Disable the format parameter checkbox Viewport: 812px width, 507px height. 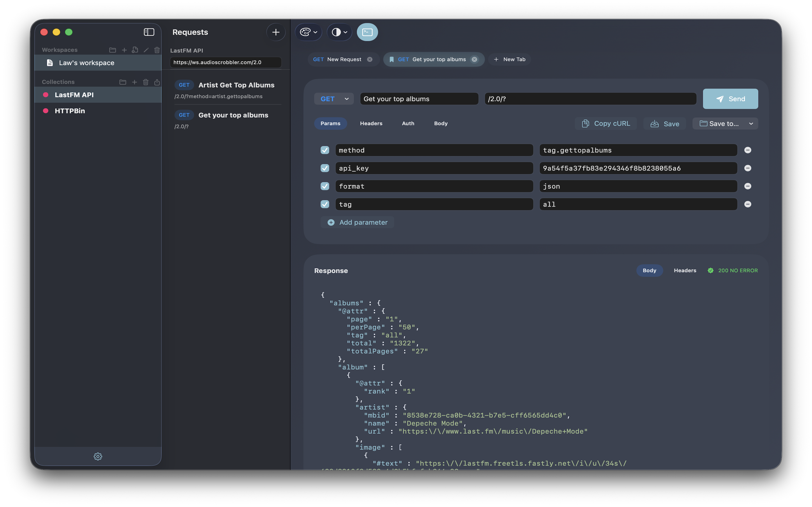pos(325,186)
